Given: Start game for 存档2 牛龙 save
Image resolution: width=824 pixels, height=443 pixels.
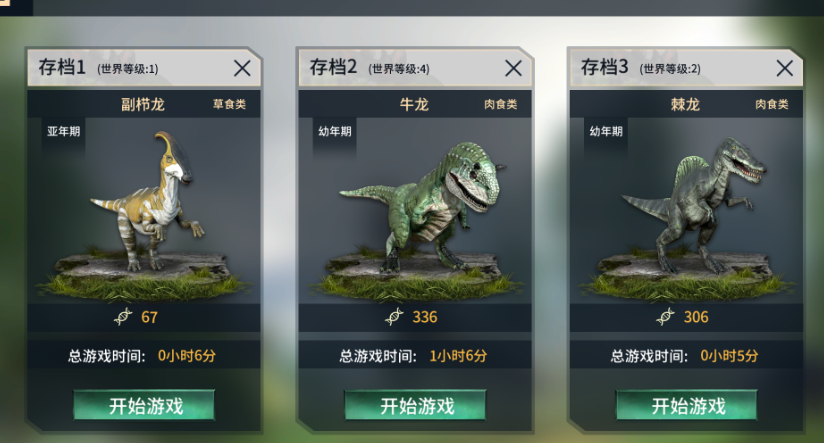Looking at the screenshot, I should point(415,405).
